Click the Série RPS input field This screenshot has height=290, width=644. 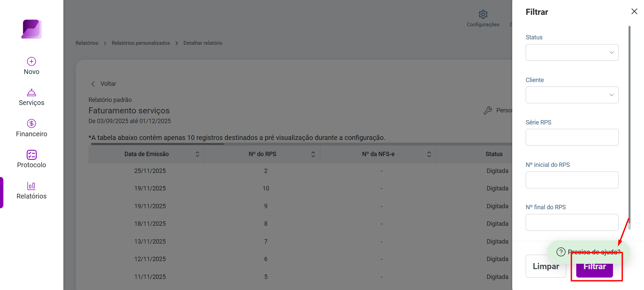pos(572,137)
